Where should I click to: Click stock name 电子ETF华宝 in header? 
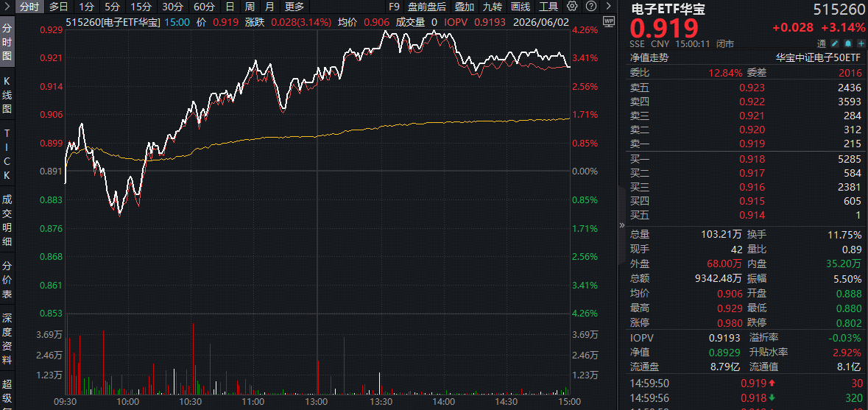pyautogui.click(x=668, y=9)
